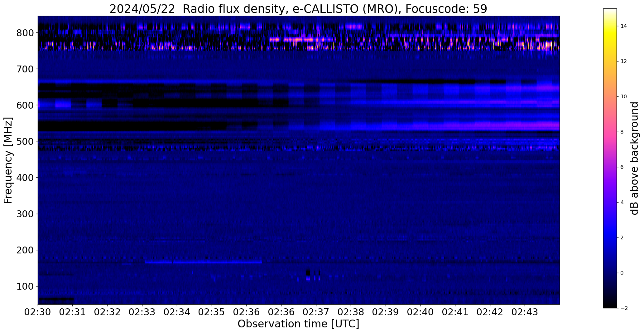Viewport: 644px width, 333px height.
Task: Click the bright horizontal line near 165 MHz
Action: tap(204, 262)
